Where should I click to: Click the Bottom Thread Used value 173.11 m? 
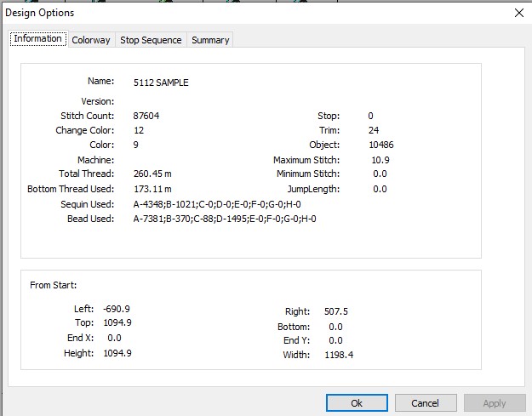click(152, 189)
